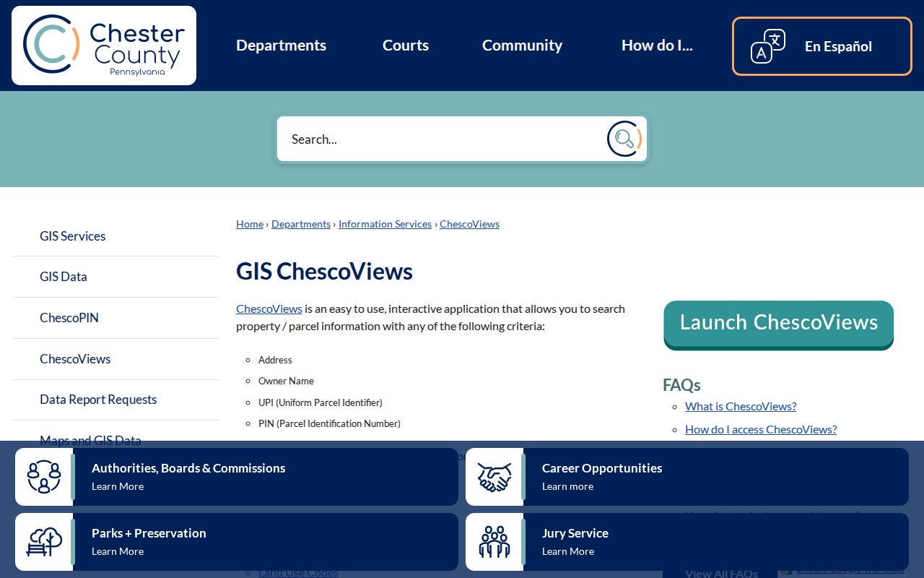Click the FAQs heading
This screenshot has height=578, width=924.
[681, 385]
